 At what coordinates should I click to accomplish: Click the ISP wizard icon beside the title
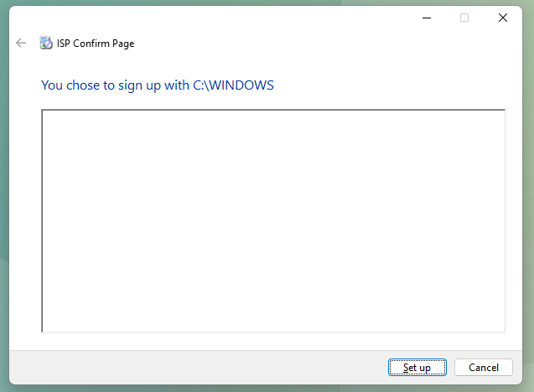[x=46, y=43]
